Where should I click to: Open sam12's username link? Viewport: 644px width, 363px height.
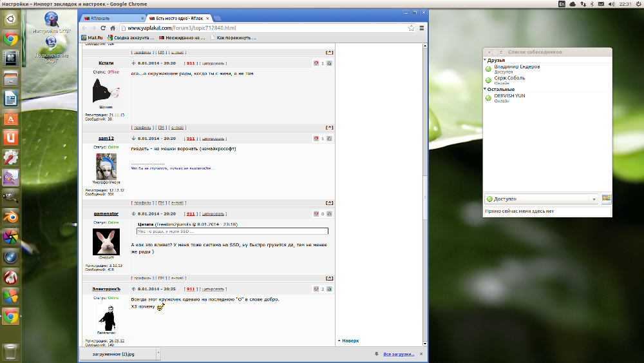[x=106, y=138]
